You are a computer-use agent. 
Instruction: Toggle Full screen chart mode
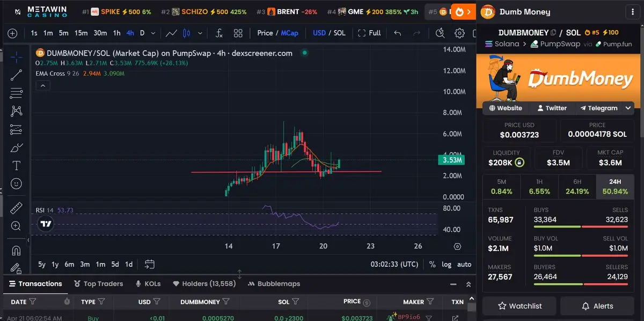coord(369,33)
